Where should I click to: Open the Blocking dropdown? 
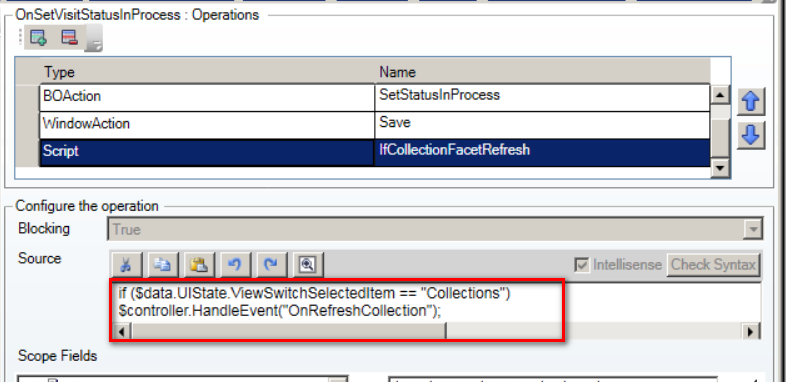click(752, 230)
